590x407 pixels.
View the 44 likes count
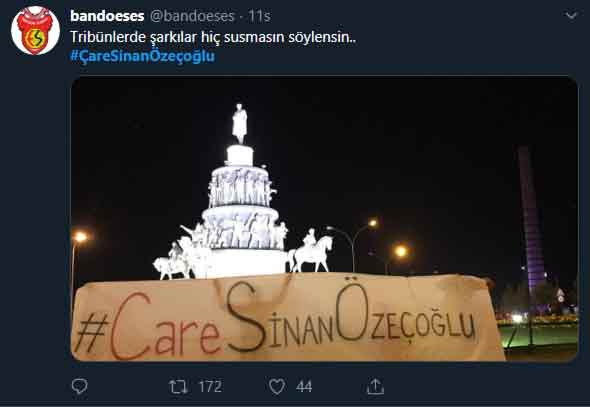[304, 387]
